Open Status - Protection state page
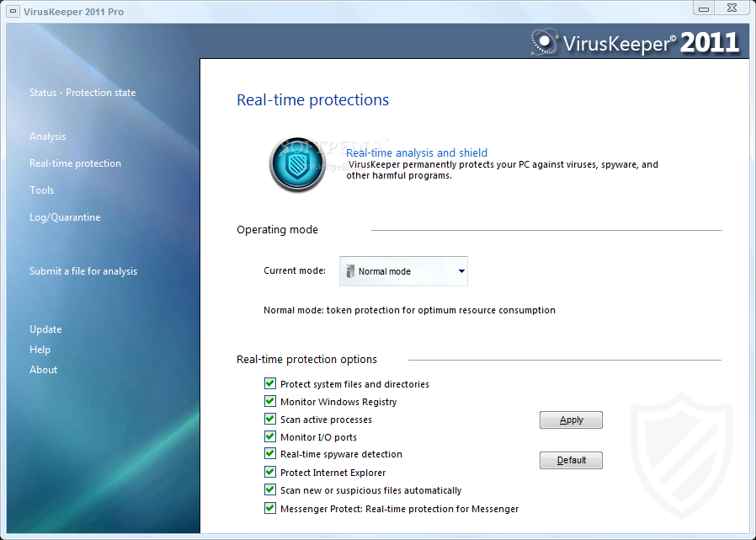The height and width of the screenshot is (540, 756). click(83, 93)
